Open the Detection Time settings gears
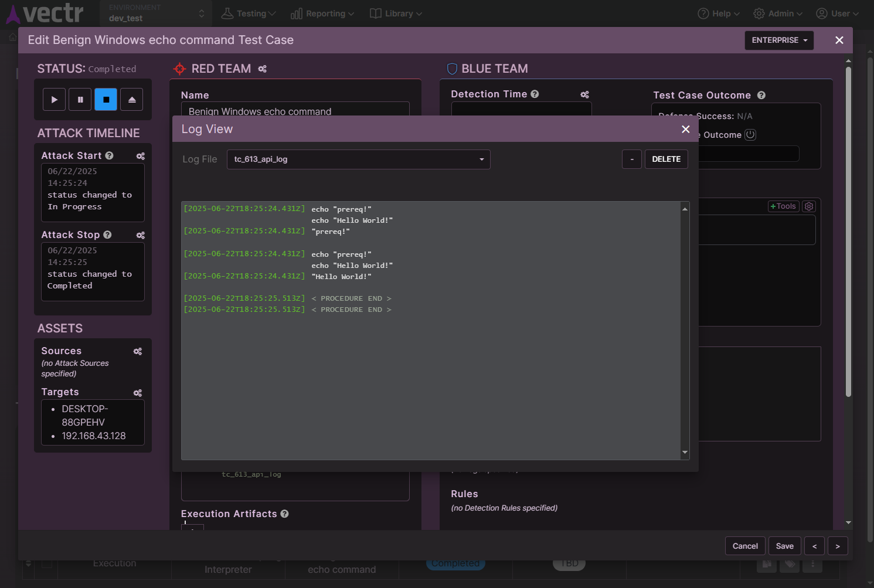Screen dimensions: 874x588 (x=584, y=94)
